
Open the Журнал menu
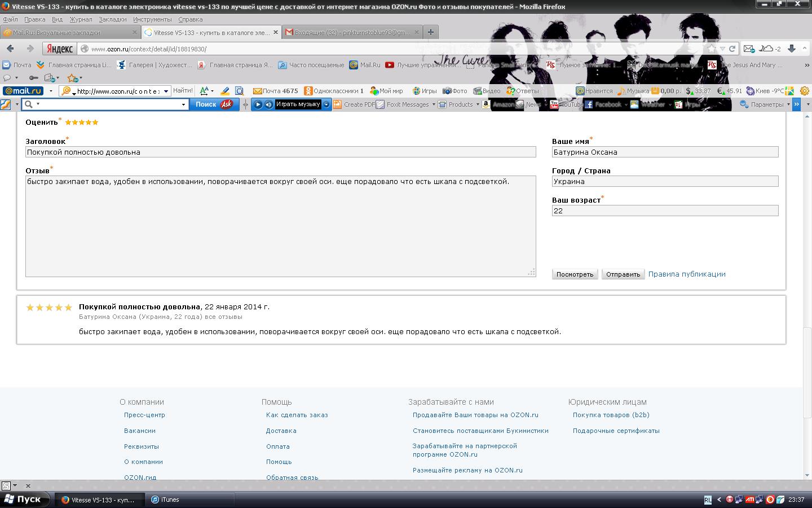click(x=81, y=19)
